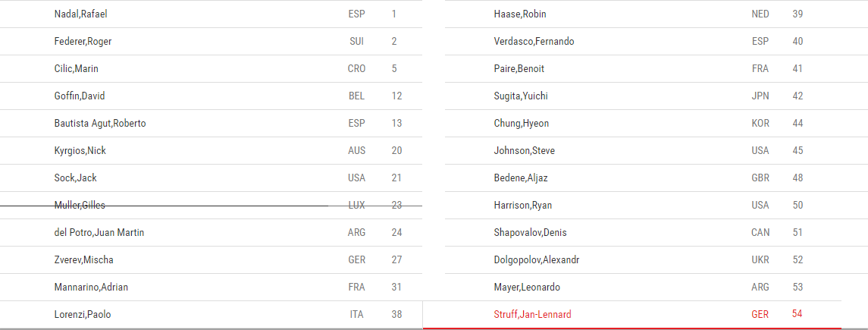Click on Cilic, Marin name
The width and height of the screenshot is (868, 330).
(x=77, y=69)
